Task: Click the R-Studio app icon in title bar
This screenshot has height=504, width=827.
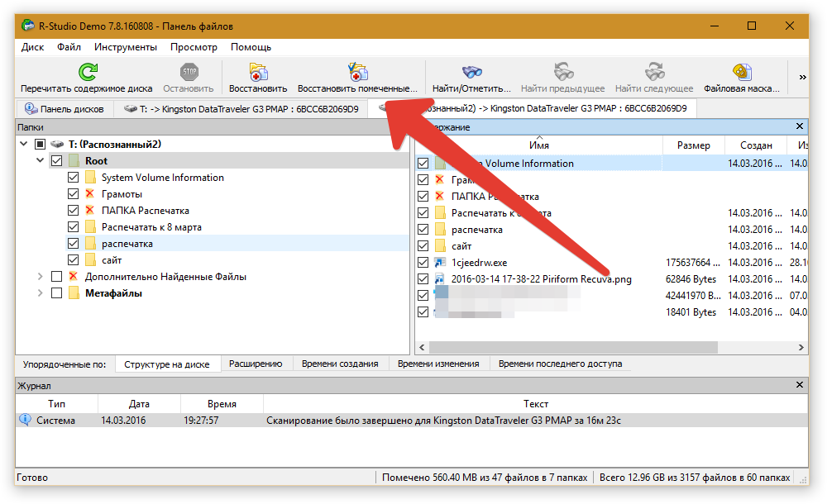Action: [x=28, y=26]
